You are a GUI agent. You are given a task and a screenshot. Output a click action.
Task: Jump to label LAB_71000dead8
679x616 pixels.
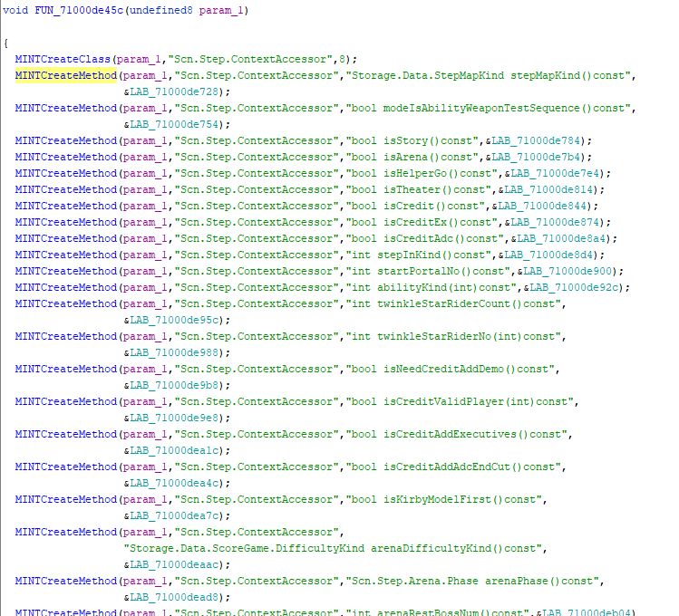[174, 597]
